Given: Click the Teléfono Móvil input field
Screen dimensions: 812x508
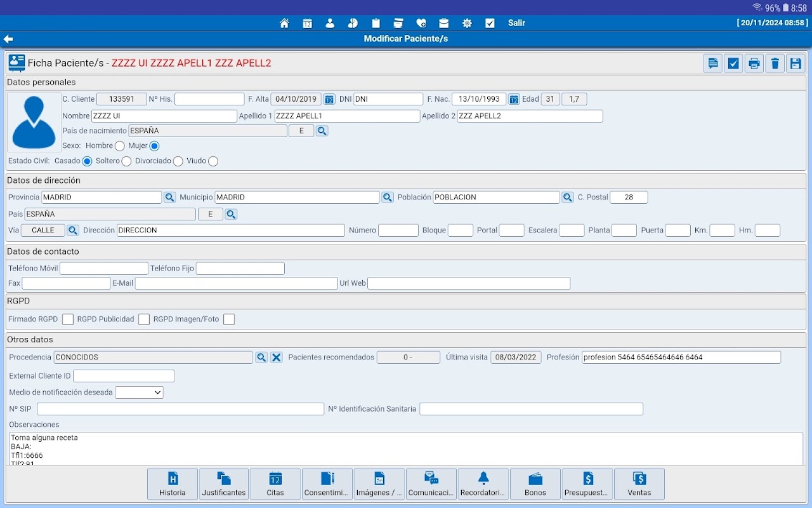Looking at the screenshot, I should [x=104, y=269].
